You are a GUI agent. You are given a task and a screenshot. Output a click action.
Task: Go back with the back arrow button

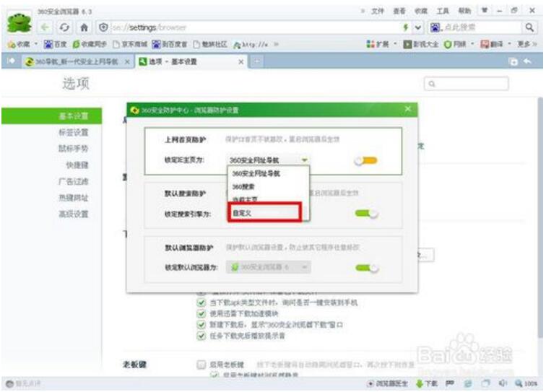[45, 27]
